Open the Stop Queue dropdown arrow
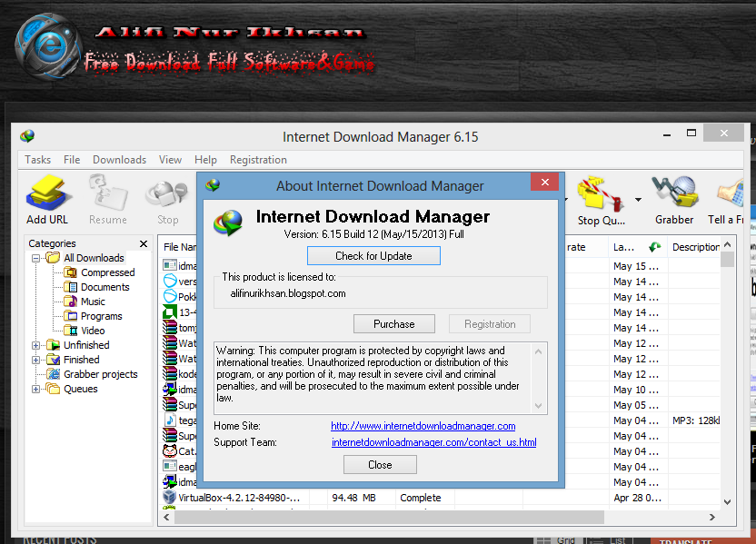This screenshot has height=544, width=756. (638, 200)
